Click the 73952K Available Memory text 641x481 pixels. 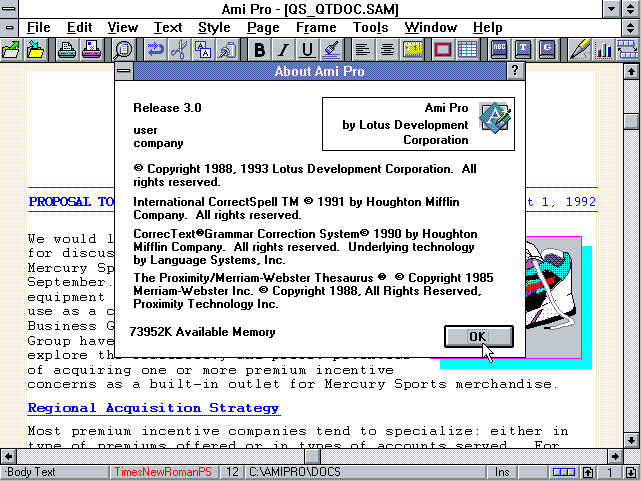[x=202, y=332]
